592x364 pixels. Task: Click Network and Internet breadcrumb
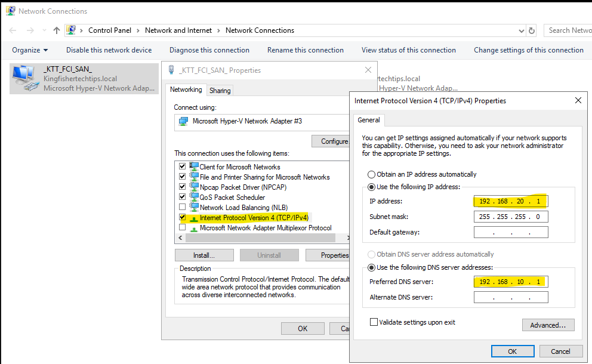[x=178, y=30]
